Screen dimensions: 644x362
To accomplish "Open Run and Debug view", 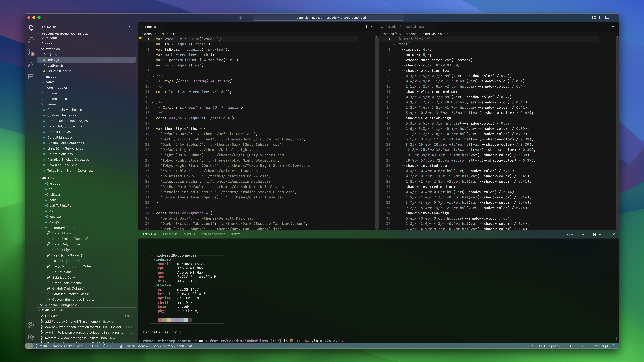I will (x=31, y=64).
